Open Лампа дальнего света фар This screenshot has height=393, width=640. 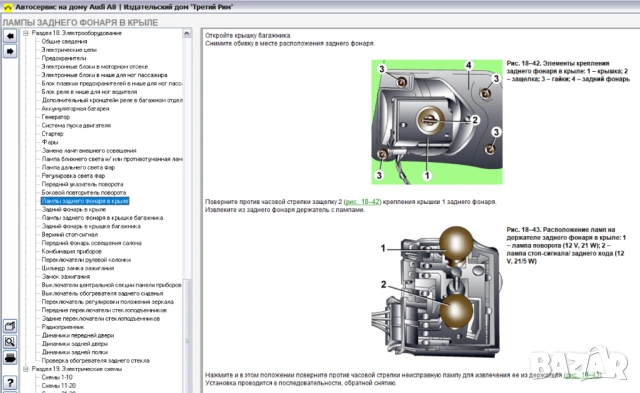point(78,167)
